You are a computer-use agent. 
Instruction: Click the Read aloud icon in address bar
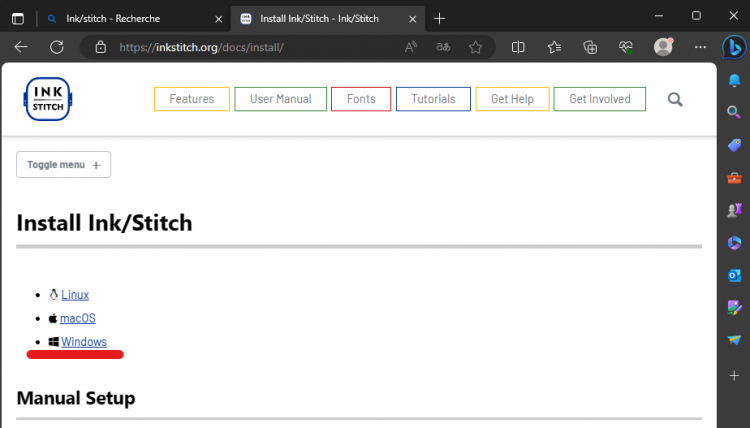[x=411, y=47]
